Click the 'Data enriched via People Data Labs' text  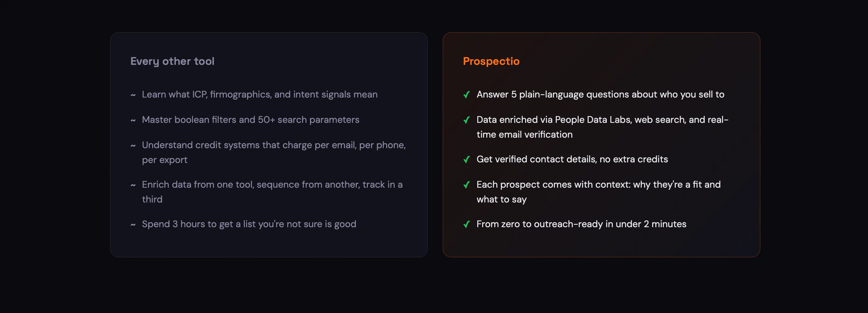(x=602, y=127)
